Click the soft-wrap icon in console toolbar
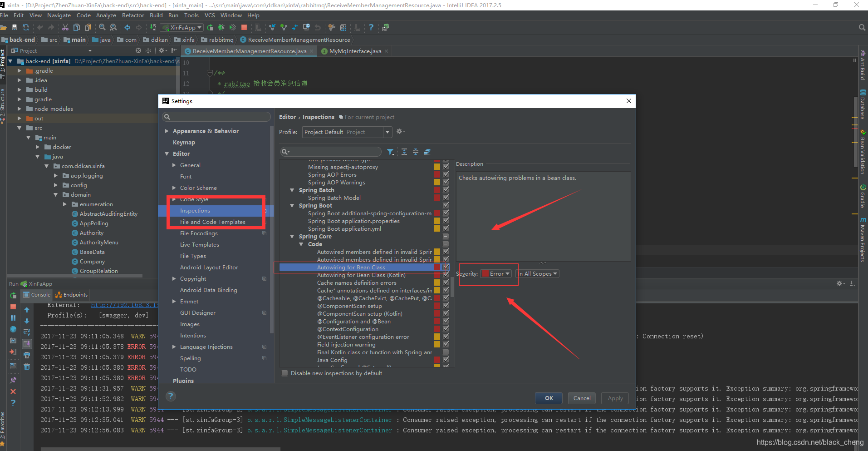This screenshot has width=868, height=451. pos(27,332)
